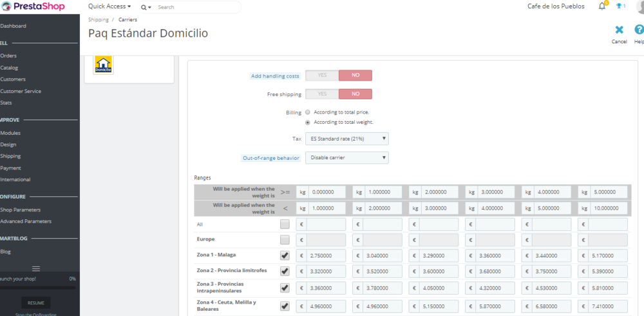This screenshot has height=316, width=644.
Task: Click the RESUME onboarding button
Action: [35, 303]
